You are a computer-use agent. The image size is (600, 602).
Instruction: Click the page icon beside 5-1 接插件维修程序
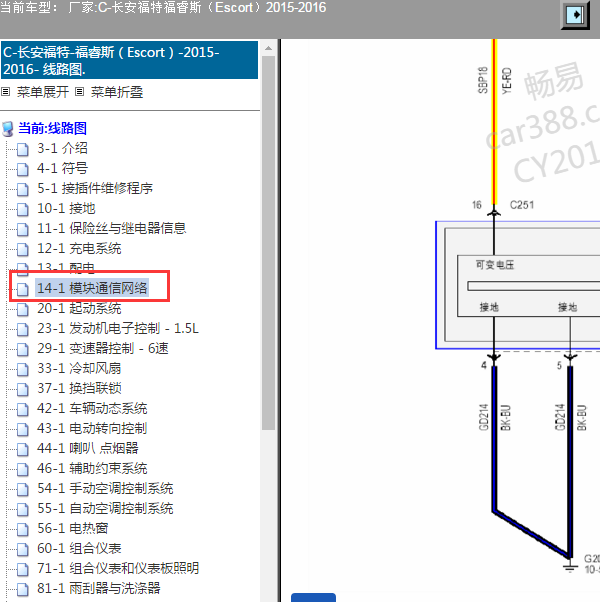[23, 189]
